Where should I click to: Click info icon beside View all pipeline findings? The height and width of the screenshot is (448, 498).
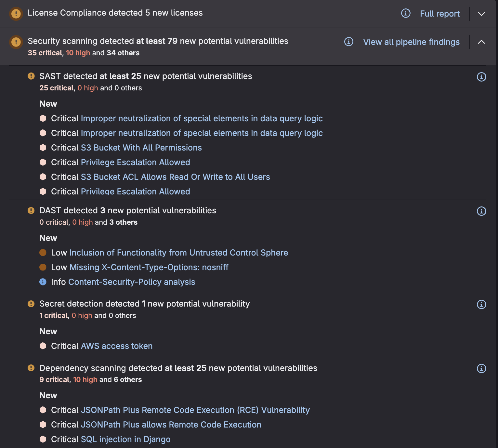tap(349, 42)
